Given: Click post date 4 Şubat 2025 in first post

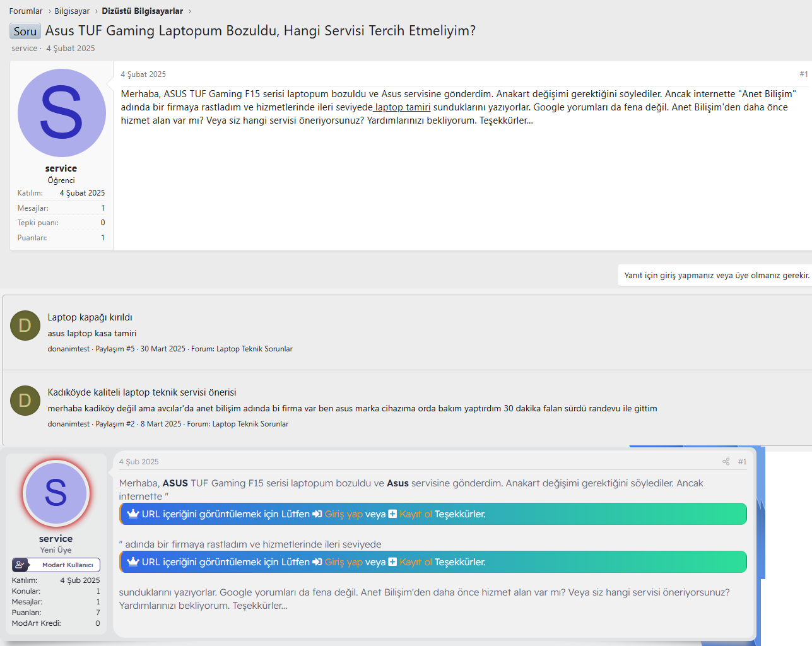Looking at the screenshot, I should coord(143,74).
